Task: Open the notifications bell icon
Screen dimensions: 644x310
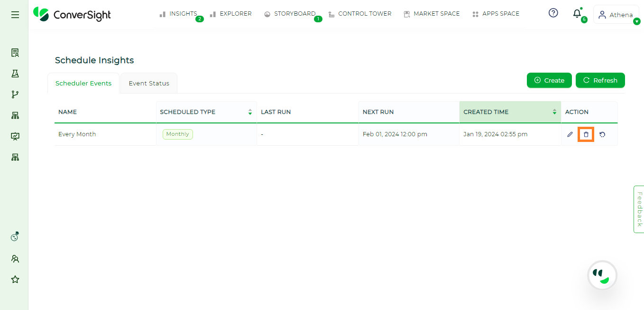Action: click(x=577, y=13)
